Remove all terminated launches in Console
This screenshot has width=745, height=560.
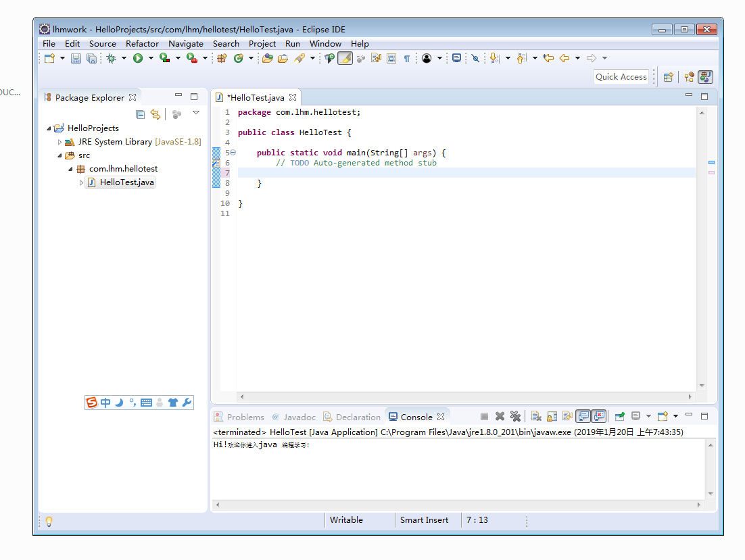coord(516,416)
